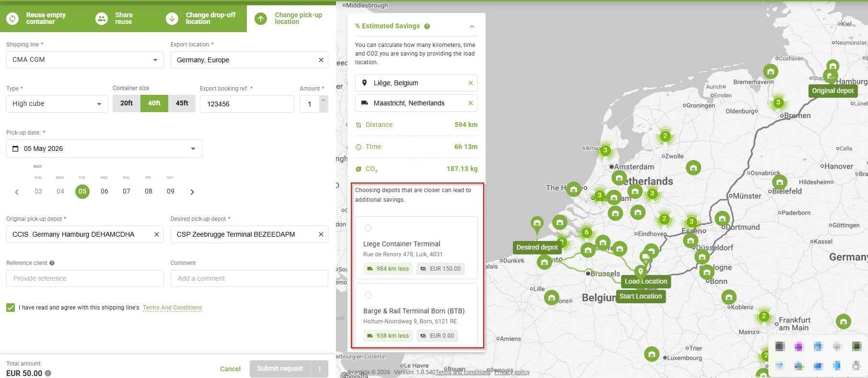Go to next week in date strip
868x378 pixels.
tap(192, 192)
